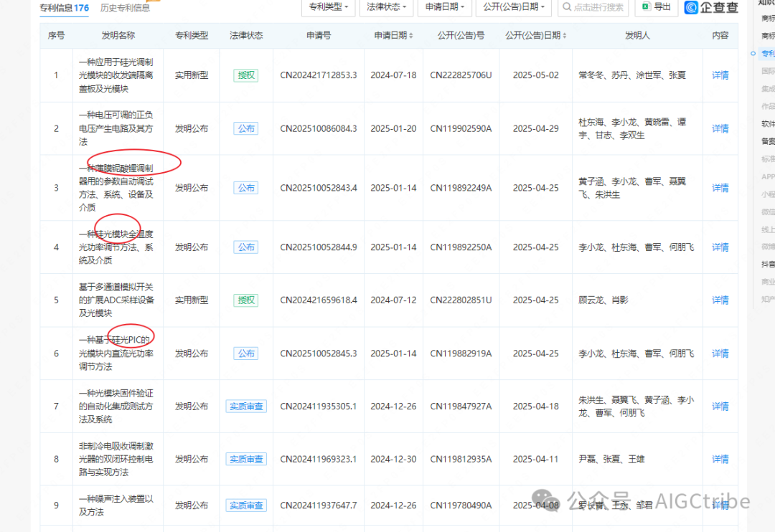This screenshot has width=775, height=532.
Task: Click 公布 status tag in row 3
Action: tap(246, 188)
